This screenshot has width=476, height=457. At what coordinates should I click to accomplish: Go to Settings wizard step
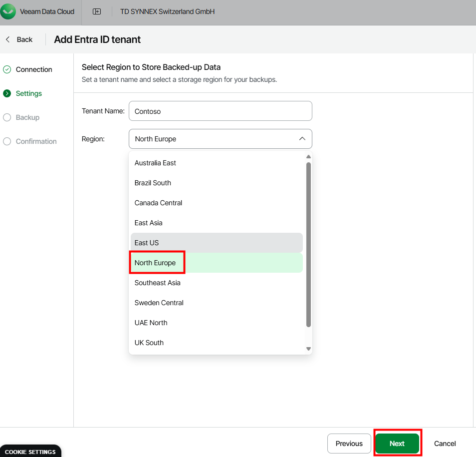point(29,93)
